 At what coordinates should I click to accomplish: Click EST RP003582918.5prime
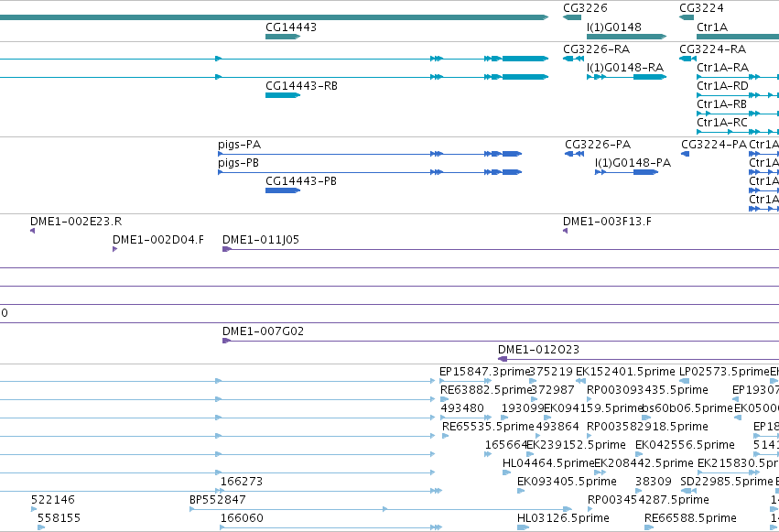pos(590,436)
